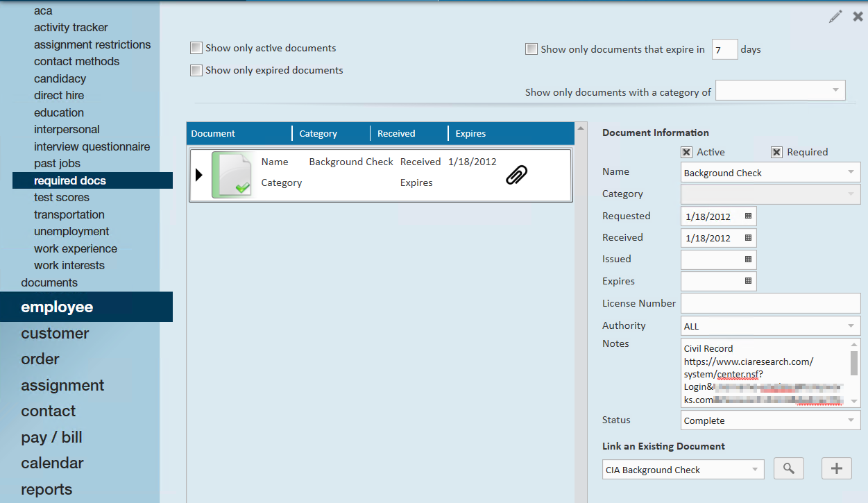Toggle the Required checkbox
The image size is (868, 503).
coord(776,152)
